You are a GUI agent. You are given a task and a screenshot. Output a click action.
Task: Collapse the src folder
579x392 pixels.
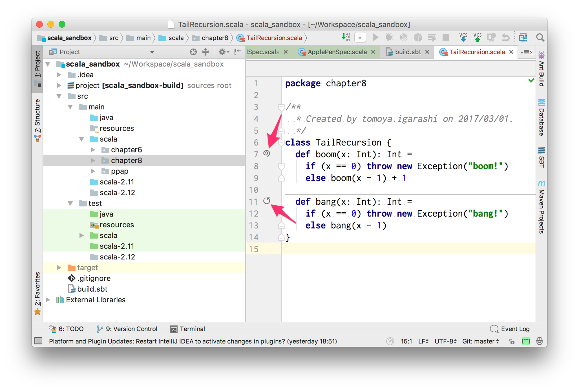point(59,96)
